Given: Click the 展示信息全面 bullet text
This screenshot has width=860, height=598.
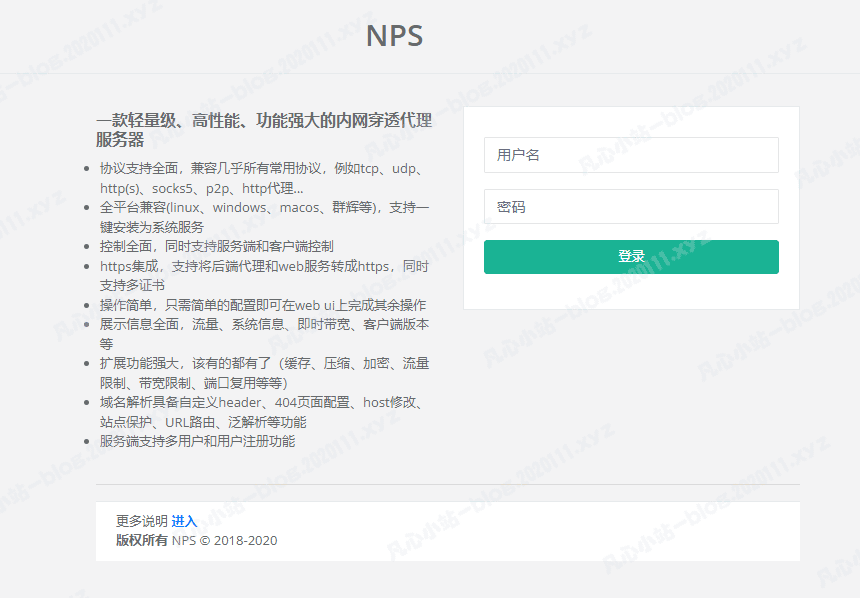Looking at the screenshot, I should coord(264,334).
